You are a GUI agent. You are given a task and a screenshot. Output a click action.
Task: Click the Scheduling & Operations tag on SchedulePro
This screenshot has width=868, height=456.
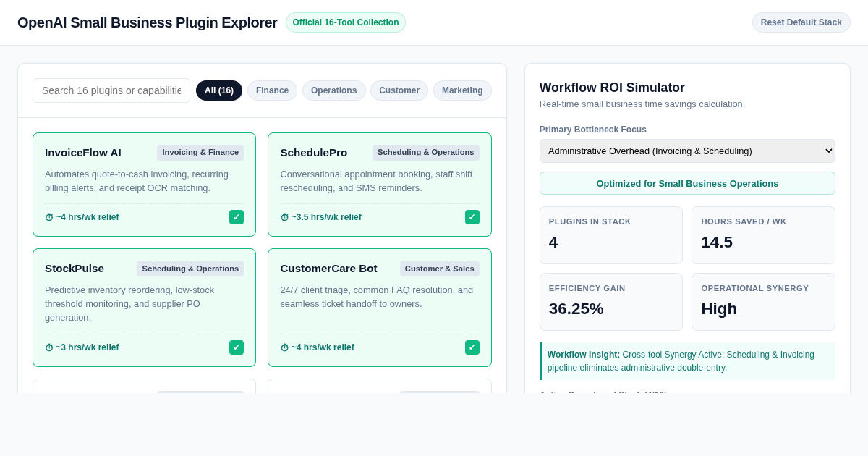pyautogui.click(x=426, y=152)
